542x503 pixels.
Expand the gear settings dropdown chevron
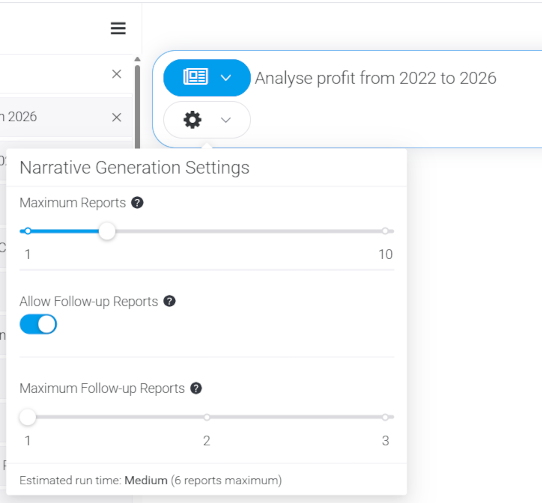226,120
